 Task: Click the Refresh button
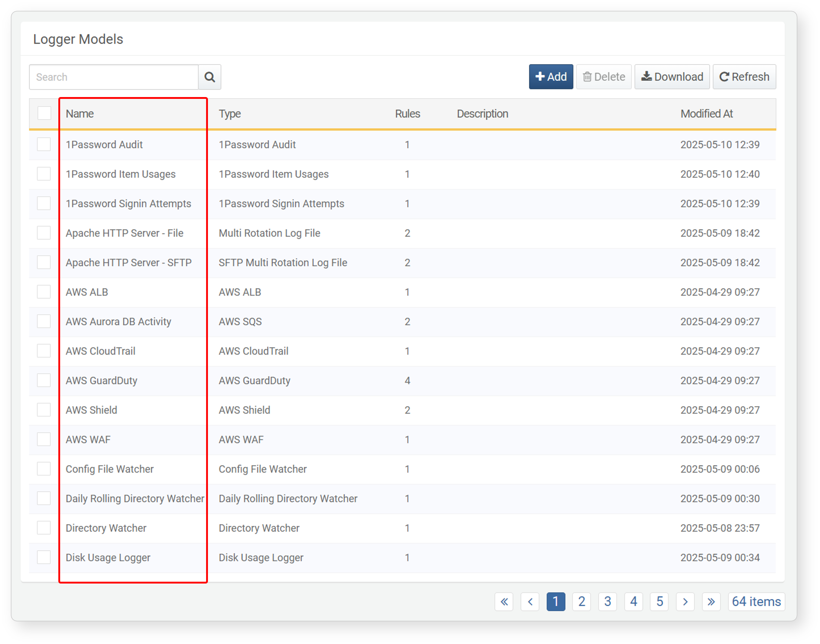point(744,77)
